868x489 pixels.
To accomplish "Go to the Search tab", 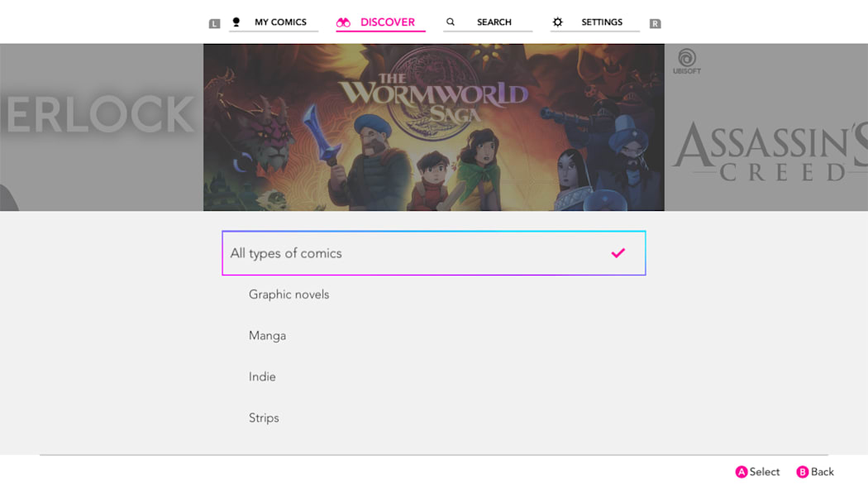I will 488,22.
